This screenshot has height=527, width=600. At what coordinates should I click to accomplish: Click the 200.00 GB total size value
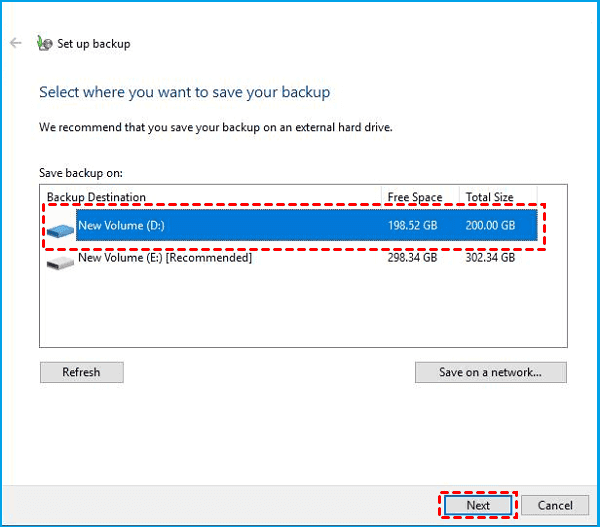[x=490, y=226]
